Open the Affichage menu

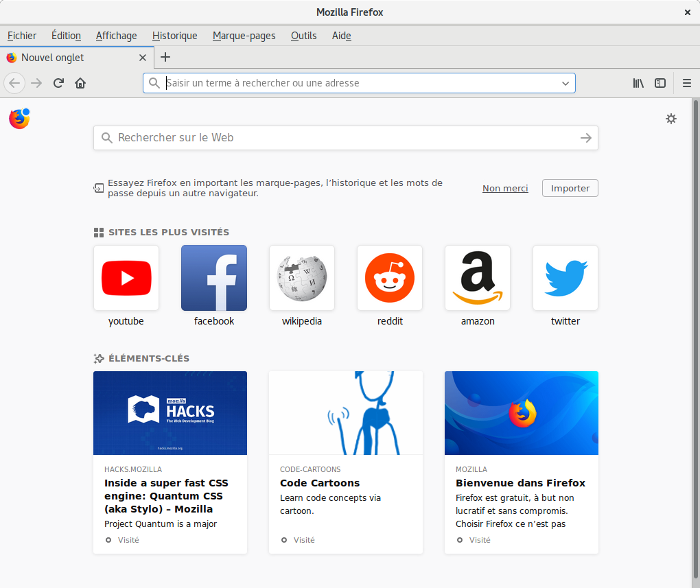coord(117,36)
